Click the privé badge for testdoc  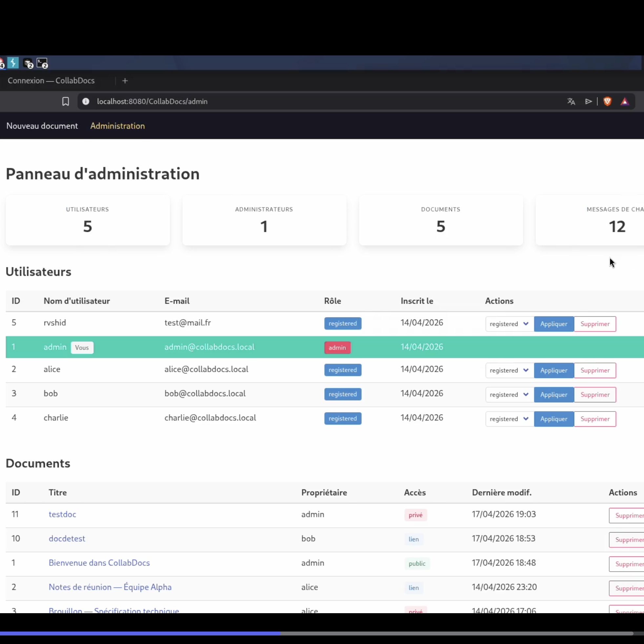[416, 515]
